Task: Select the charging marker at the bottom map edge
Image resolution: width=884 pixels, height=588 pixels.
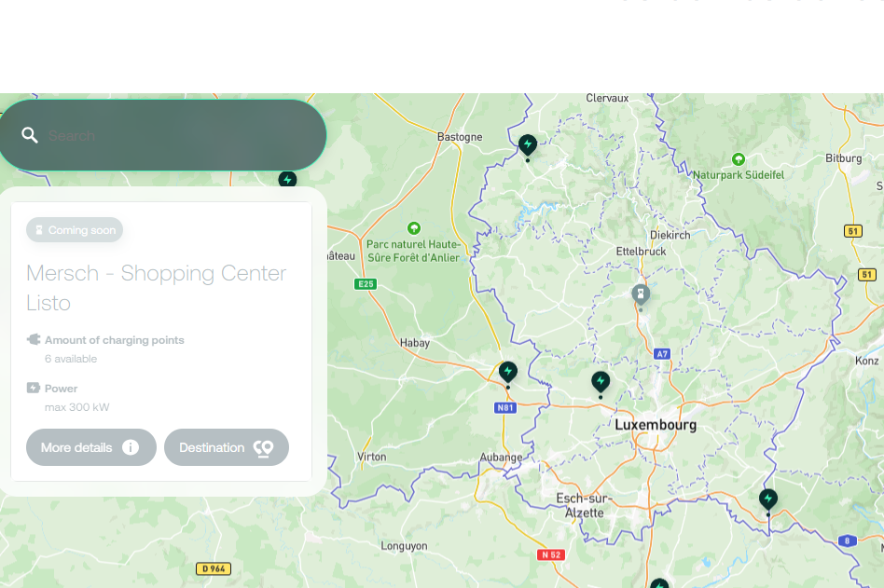Action: coord(659,583)
